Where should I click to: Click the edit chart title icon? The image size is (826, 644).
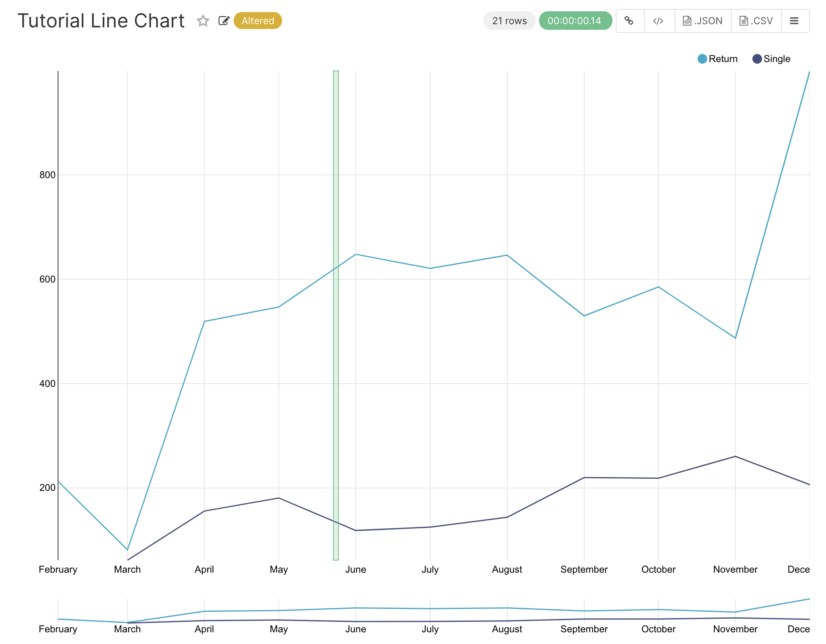[x=224, y=21]
